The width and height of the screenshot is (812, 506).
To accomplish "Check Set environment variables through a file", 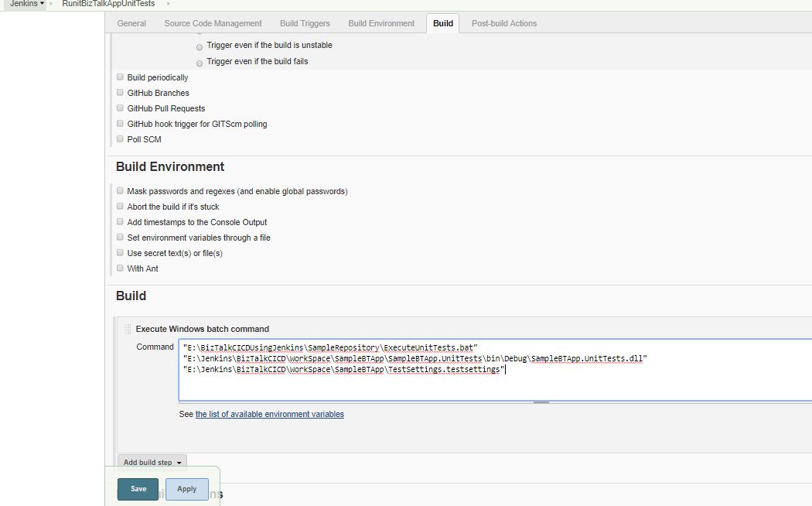I will pos(120,238).
